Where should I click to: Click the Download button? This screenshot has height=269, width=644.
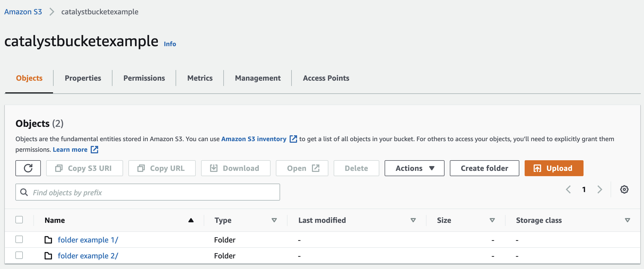click(236, 168)
